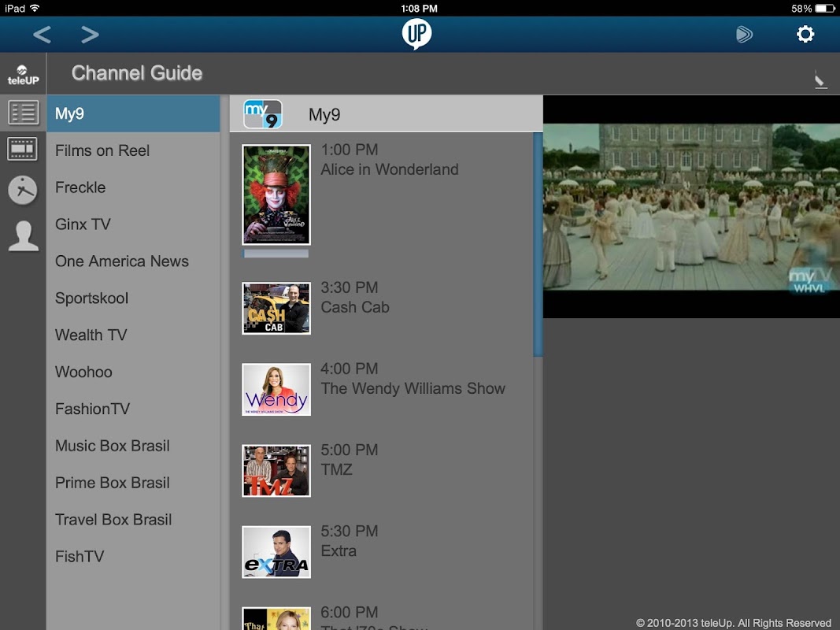Tap the live video preview
The width and height of the screenshot is (840, 630).
(x=692, y=207)
